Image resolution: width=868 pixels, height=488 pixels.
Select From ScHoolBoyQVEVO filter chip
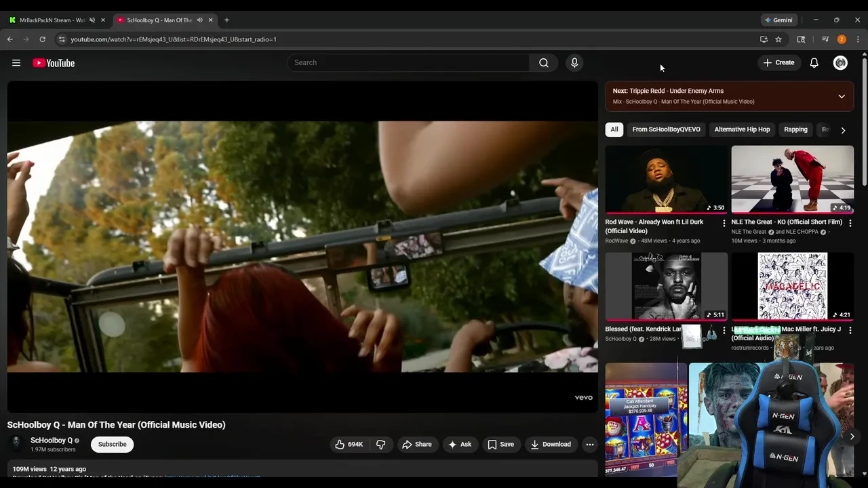[x=666, y=129]
